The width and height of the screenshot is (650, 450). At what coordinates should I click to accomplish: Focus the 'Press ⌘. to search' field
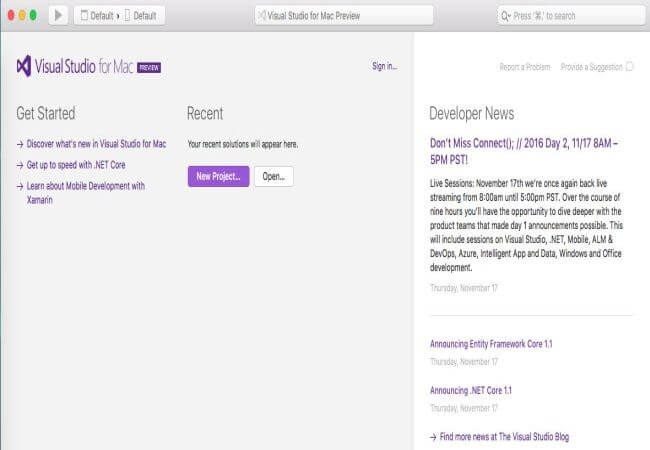(570, 16)
